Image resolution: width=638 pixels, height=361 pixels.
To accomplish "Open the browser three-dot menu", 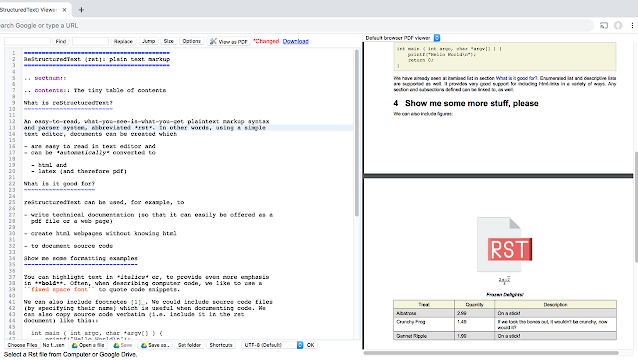I will 632,26.
